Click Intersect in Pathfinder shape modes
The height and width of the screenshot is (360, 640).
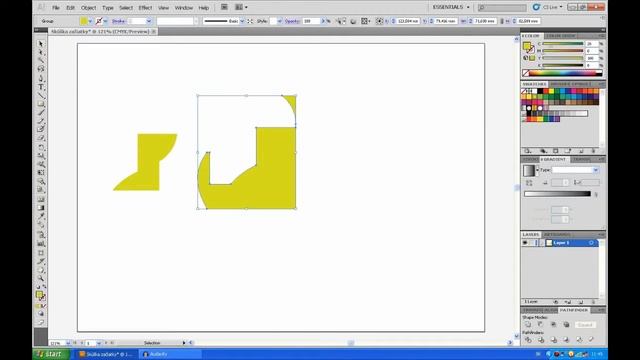(x=553, y=325)
